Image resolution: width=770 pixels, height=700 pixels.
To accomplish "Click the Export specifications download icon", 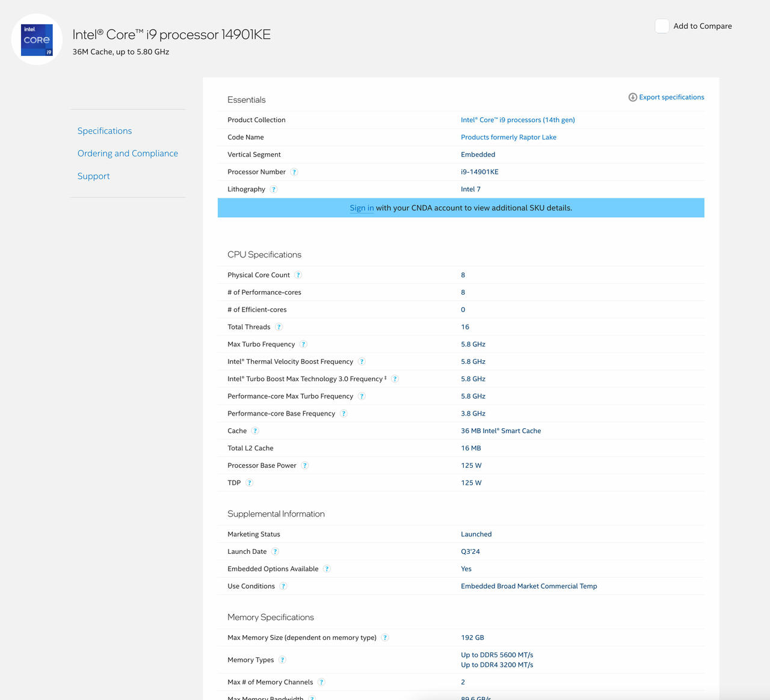I will click(633, 97).
